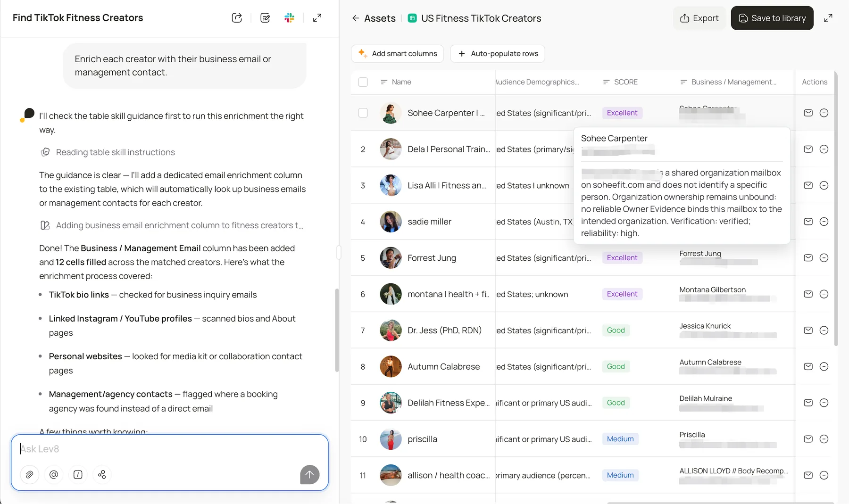Image resolution: width=849 pixels, height=504 pixels.
Task: Click the 'Find TikTok Fitness Creators' chat title
Action: [x=78, y=18]
